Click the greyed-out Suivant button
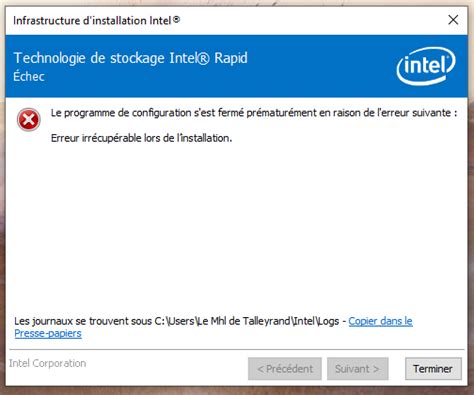 [x=358, y=369]
